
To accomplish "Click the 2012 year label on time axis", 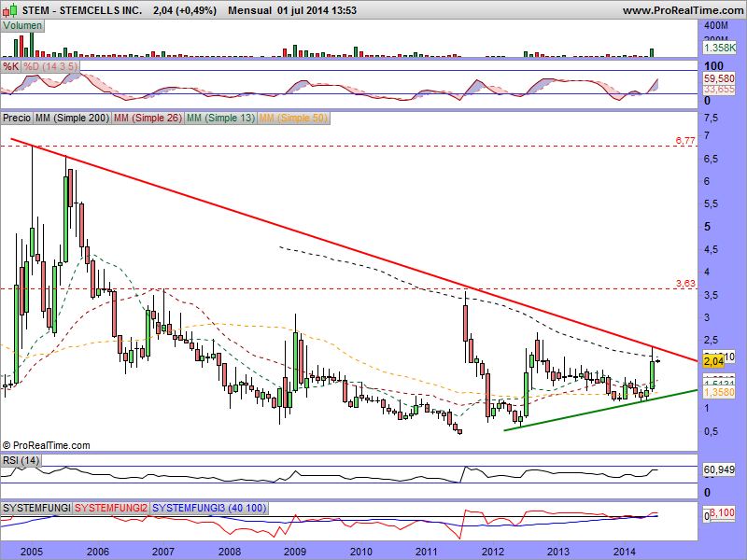I will [x=493, y=552].
